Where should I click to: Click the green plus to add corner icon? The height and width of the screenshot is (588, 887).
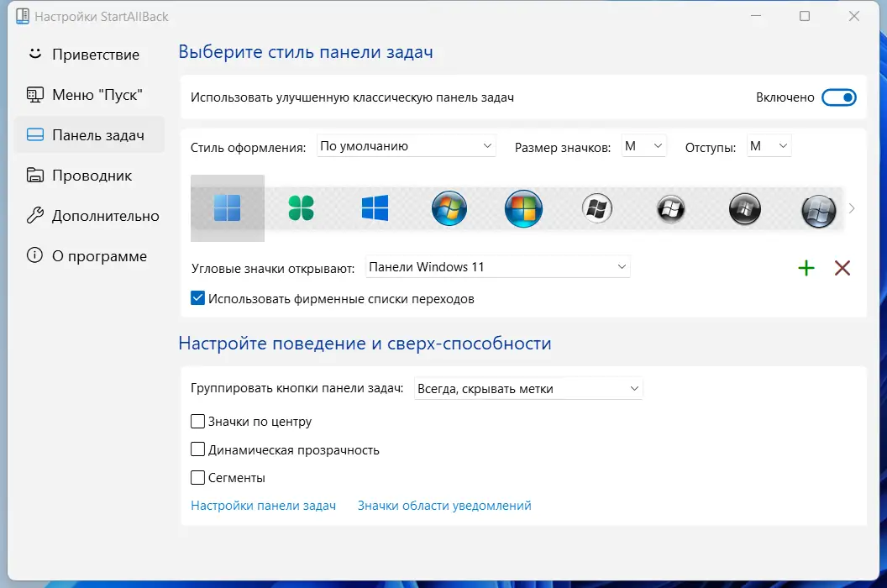806,268
